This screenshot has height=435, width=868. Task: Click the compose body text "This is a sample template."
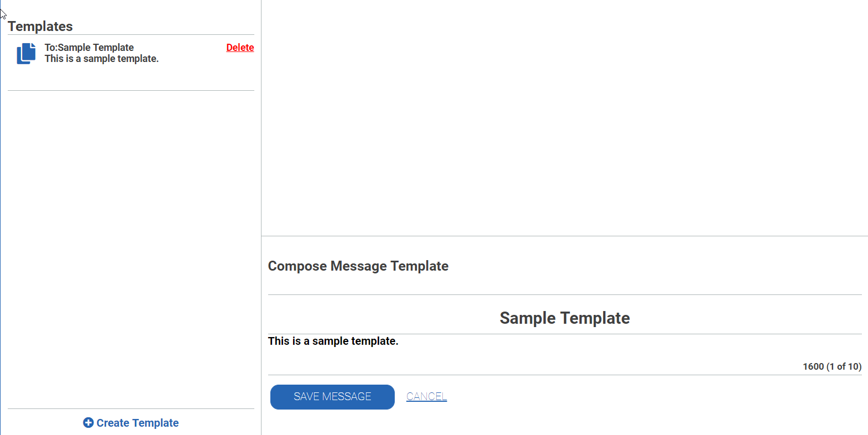click(x=333, y=341)
